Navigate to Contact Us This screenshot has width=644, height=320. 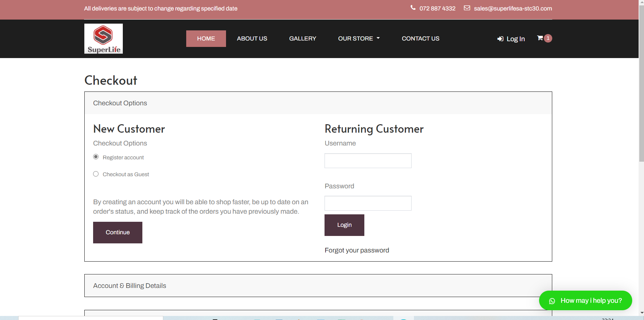tap(420, 38)
